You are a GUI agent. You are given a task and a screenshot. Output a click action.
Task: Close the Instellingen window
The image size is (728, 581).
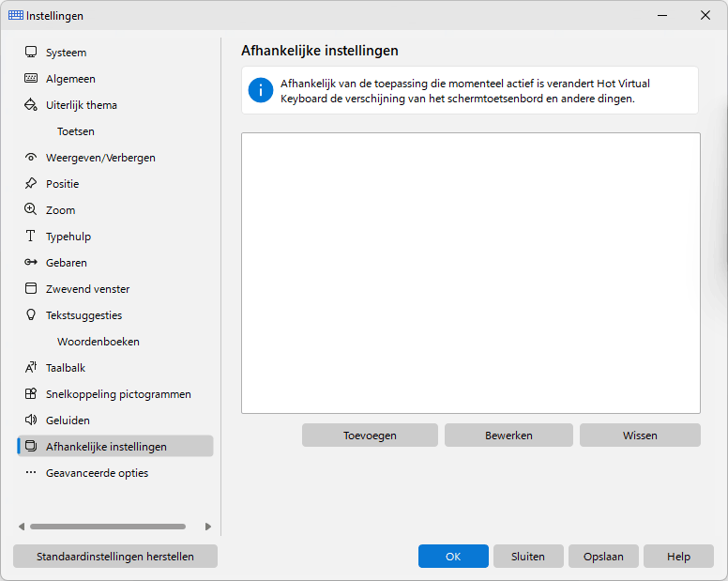pos(705,15)
